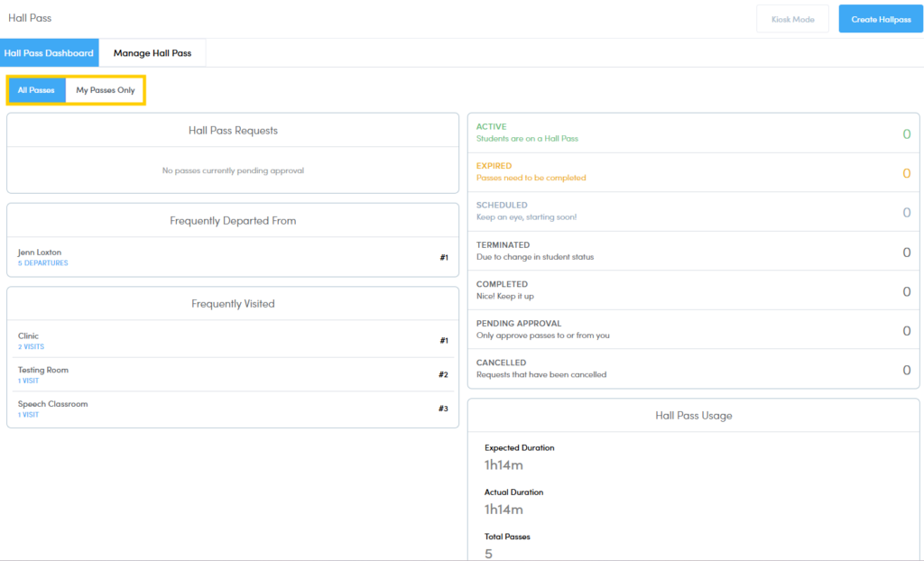
Task: Click the 'Requests that have been cancelled' text
Action: click(x=541, y=375)
